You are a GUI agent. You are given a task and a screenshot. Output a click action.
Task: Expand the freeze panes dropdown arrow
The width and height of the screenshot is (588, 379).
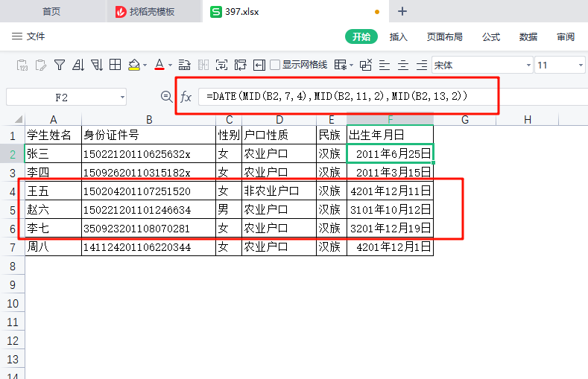click(x=351, y=66)
